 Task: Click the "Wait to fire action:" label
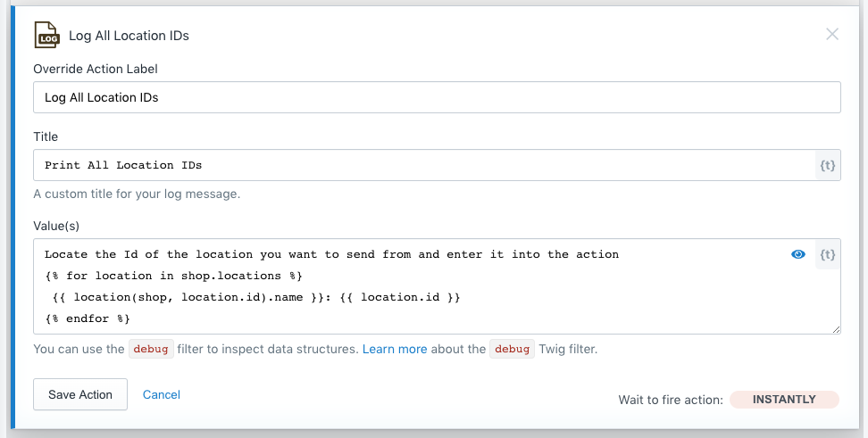tap(671, 400)
